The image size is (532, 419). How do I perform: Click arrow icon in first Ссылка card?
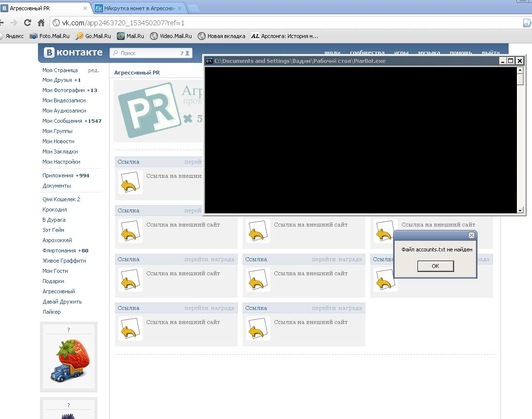130,182
